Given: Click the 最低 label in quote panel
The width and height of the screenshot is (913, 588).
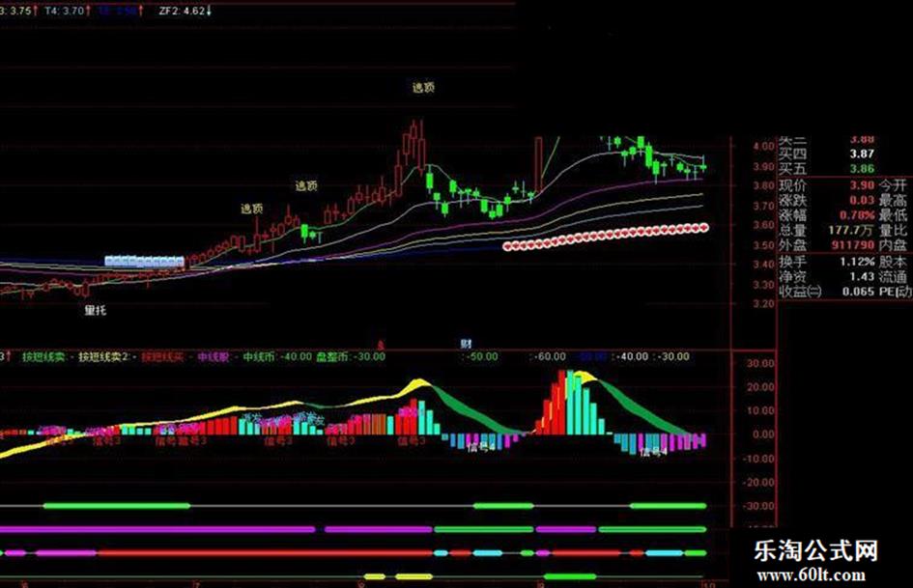Looking at the screenshot, I should click(x=893, y=215).
